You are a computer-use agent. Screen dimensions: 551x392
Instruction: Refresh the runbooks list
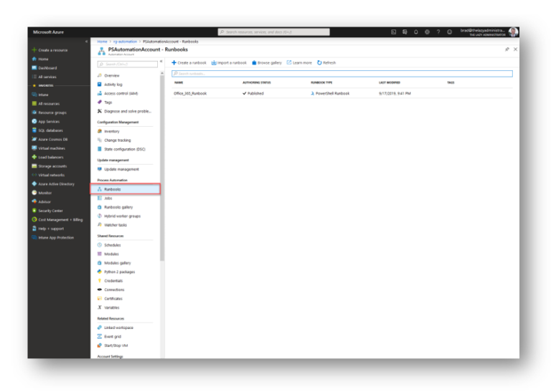326,63
